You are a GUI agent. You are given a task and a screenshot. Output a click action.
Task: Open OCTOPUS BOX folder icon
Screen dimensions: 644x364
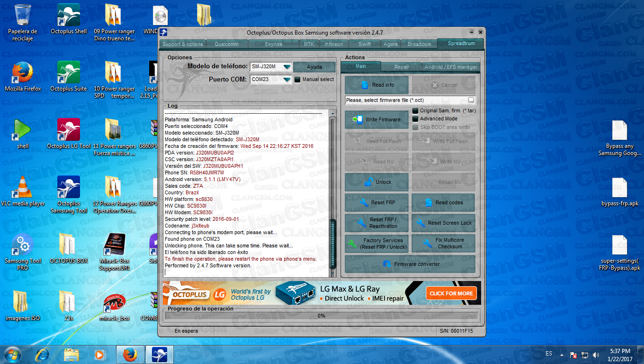click(69, 248)
